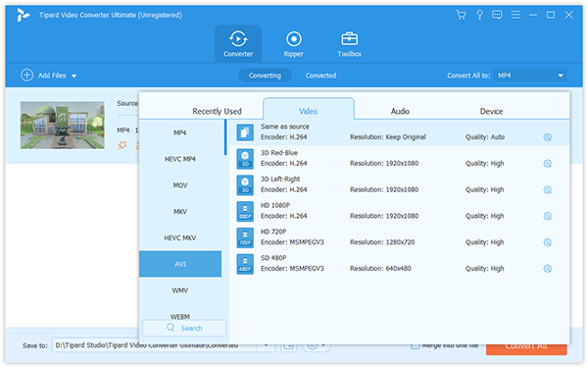Select the "3D Red-Blue" preset name

click(279, 153)
